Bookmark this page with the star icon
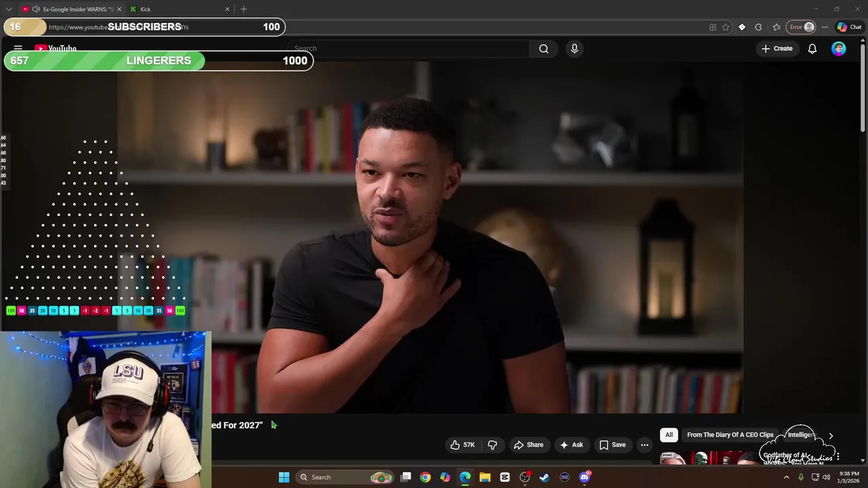868x488 pixels. pos(726,27)
